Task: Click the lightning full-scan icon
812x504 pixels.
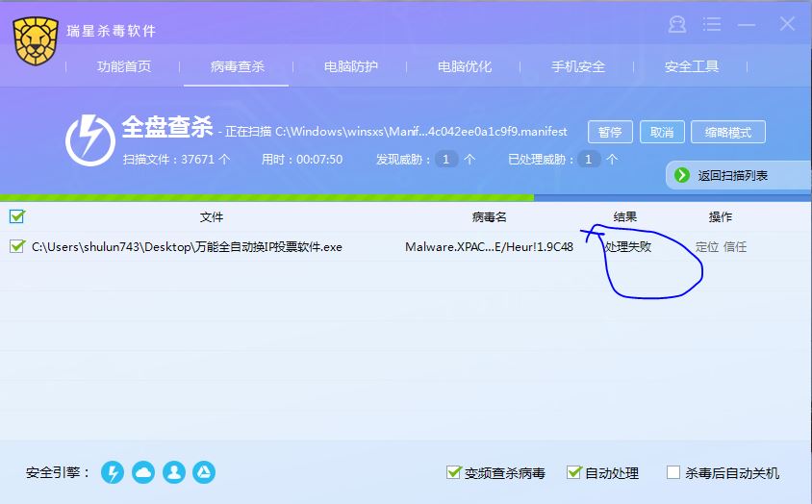Action: click(90, 140)
